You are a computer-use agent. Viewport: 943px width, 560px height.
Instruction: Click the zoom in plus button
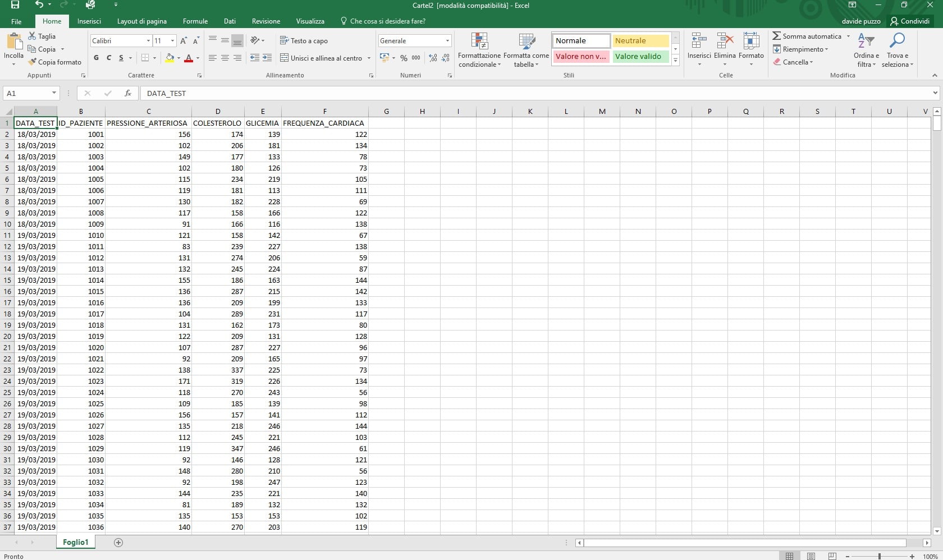(912, 556)
